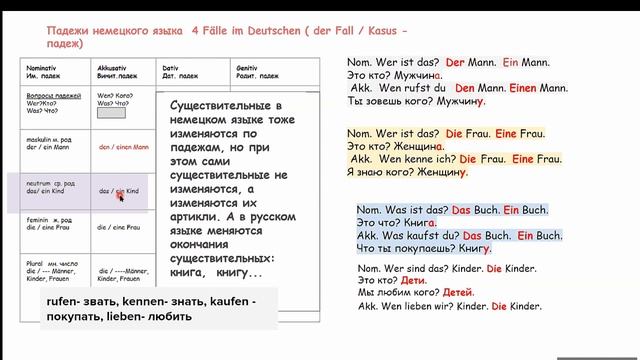Click the vocabulary box "rufen- звать, kennen- знать"

[159, 309]
